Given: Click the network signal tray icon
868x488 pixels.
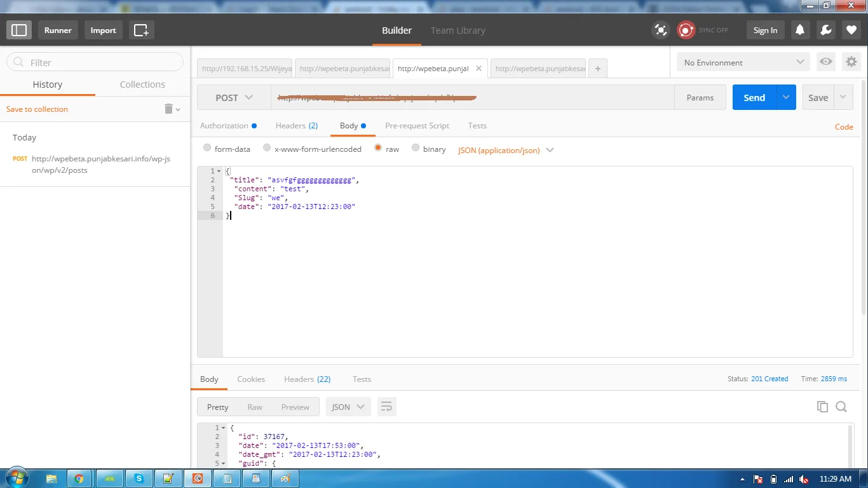Looking at the screenshot, I should coord(789,479).
